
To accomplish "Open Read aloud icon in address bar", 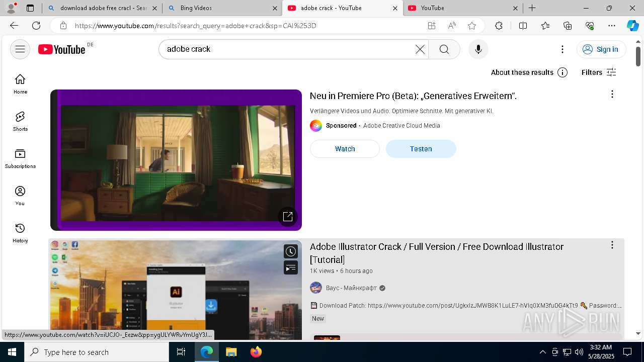I will pyautogui.click(x=452, y=26).
